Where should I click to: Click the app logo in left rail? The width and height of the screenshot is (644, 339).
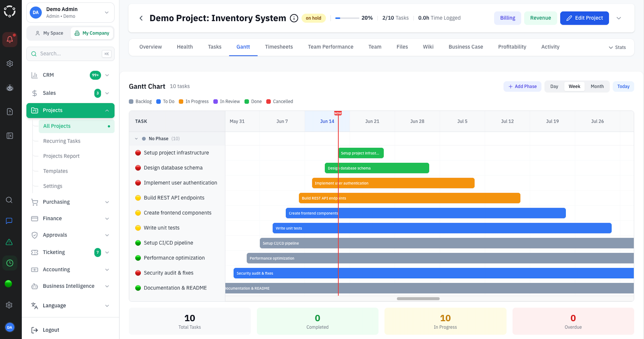pyautogui.click(x=10, y=11)
